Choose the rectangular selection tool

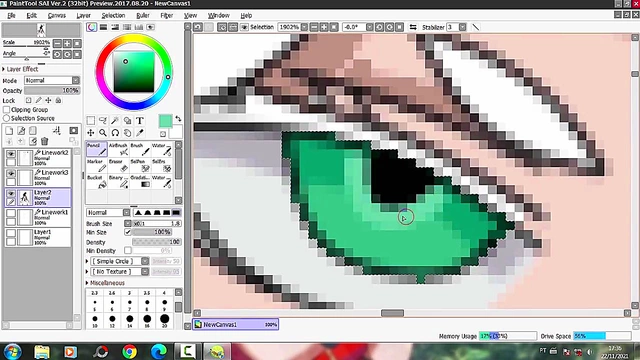(x=91, y=120)
